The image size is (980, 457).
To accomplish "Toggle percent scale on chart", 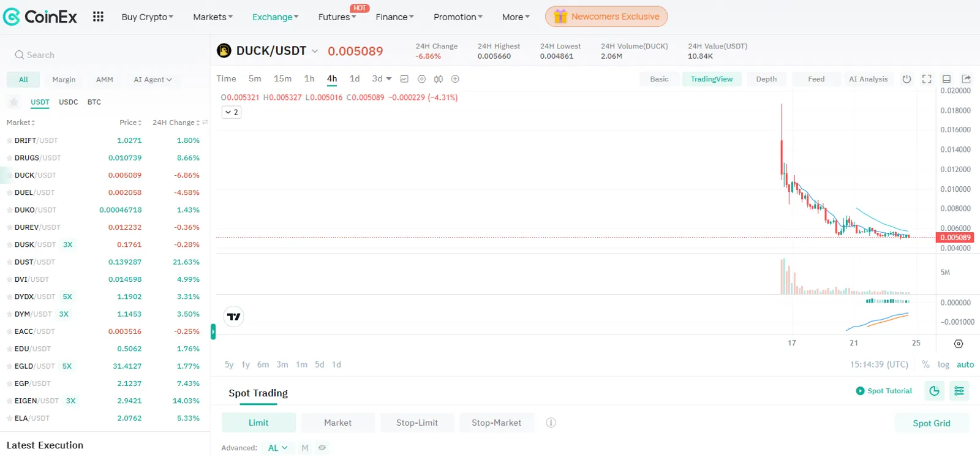I will [x=925, y=364].
